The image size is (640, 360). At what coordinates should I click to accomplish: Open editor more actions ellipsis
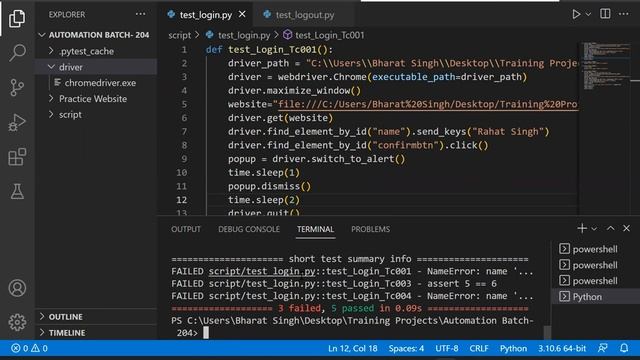[x=624, y=14]
